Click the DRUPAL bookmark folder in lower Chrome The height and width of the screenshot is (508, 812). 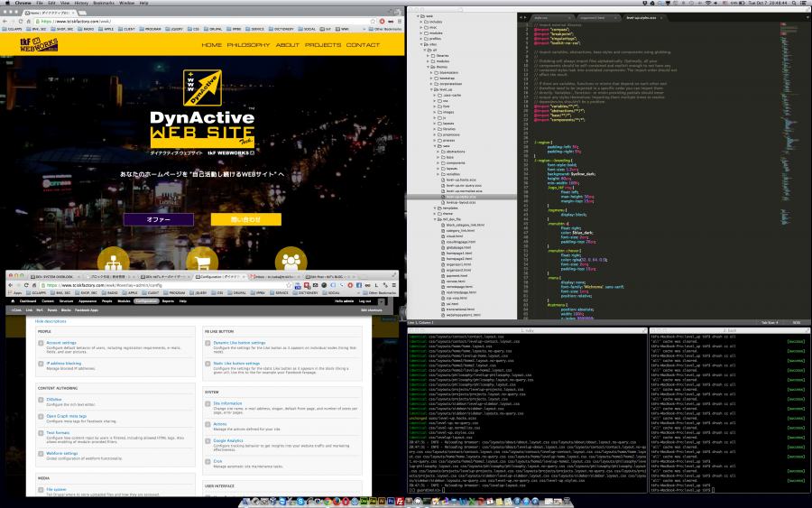point(236,293)
